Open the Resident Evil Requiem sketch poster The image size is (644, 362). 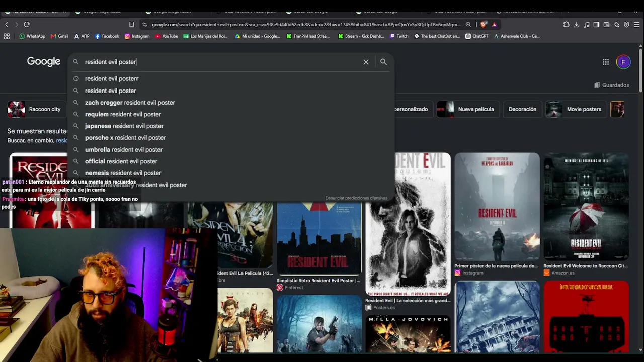tap(408, 224)
